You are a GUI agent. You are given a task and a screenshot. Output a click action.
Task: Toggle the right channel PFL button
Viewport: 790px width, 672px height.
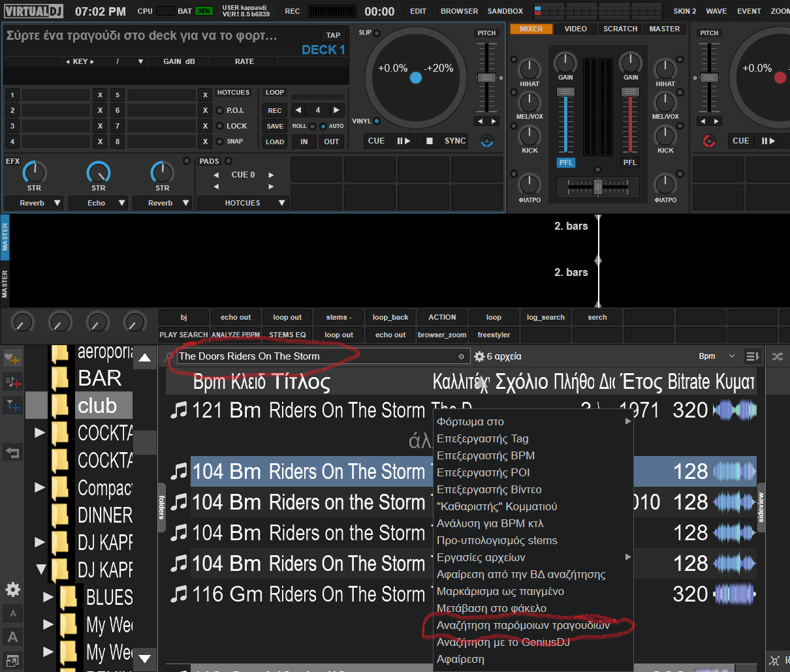coord(629,162)
